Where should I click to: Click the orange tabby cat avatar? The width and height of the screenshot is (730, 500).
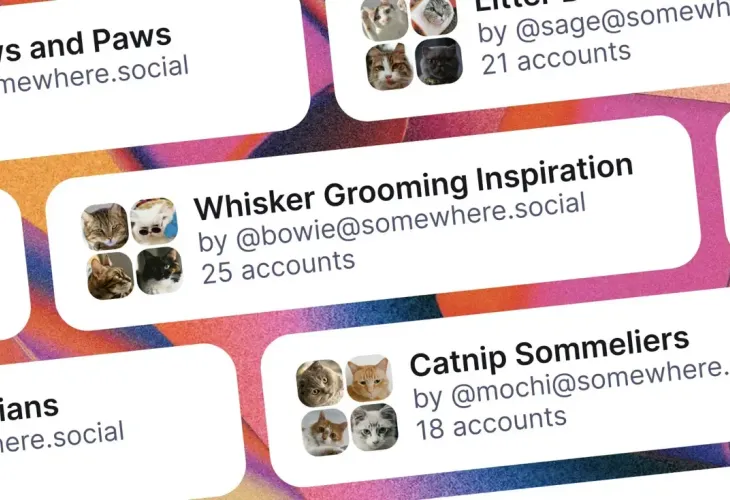coord(369,378)
